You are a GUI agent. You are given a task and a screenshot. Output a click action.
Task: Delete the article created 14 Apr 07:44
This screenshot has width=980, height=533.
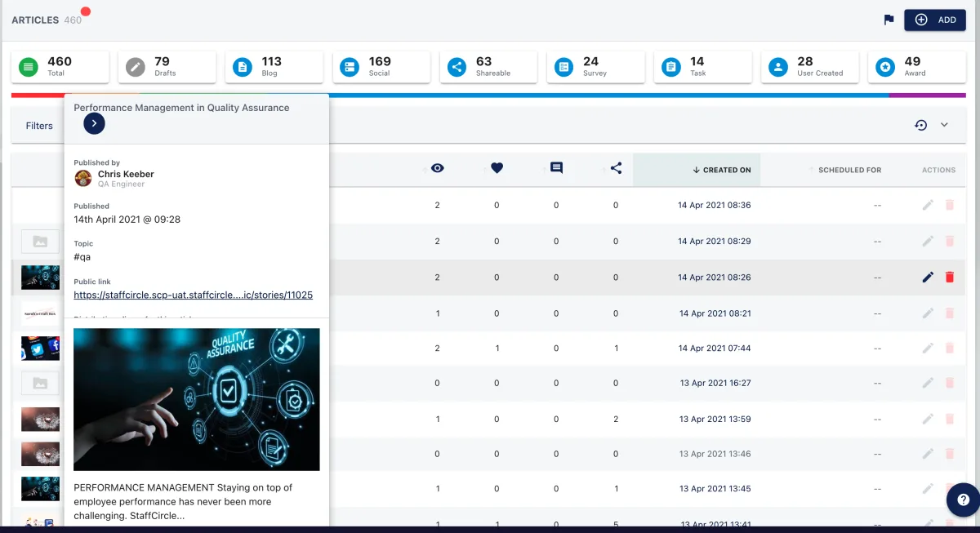coord(949,349)
